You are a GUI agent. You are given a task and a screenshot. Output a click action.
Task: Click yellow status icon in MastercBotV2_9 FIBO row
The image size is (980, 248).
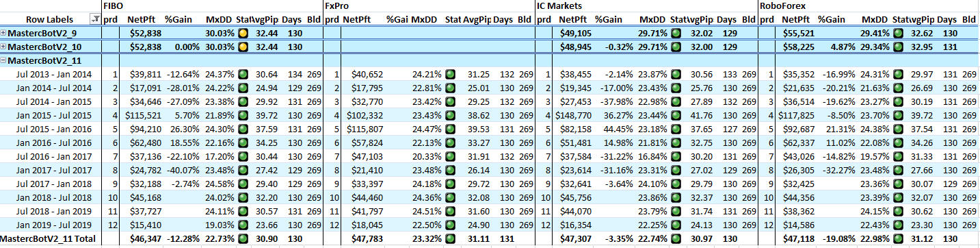tap(242, 33)
